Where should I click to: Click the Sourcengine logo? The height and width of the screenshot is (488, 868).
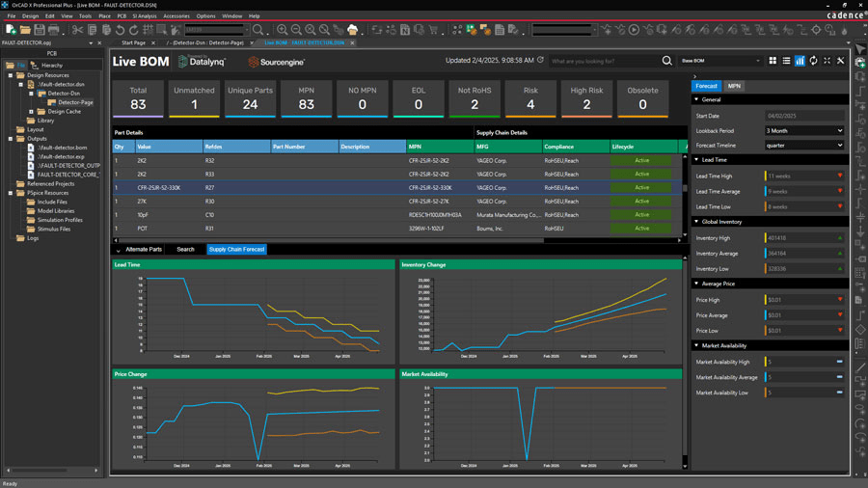[276, 62]
